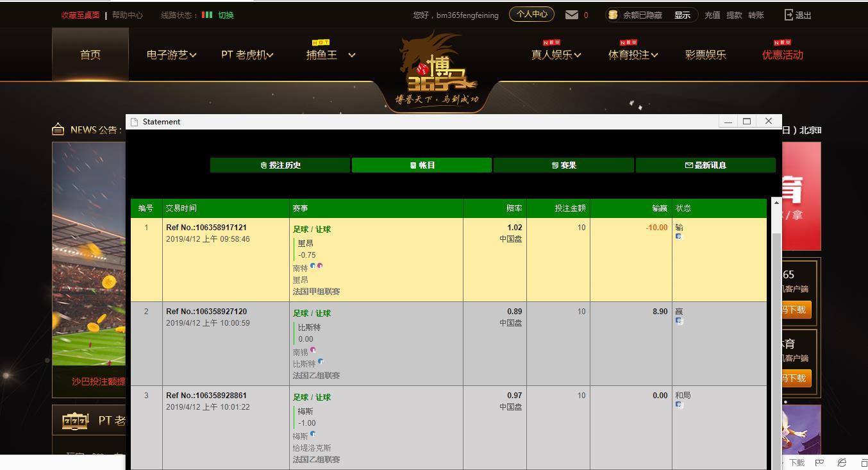Open the 优惠活动 promotions menu
Viewport: 868px width, 470px height.
point(782,55)
